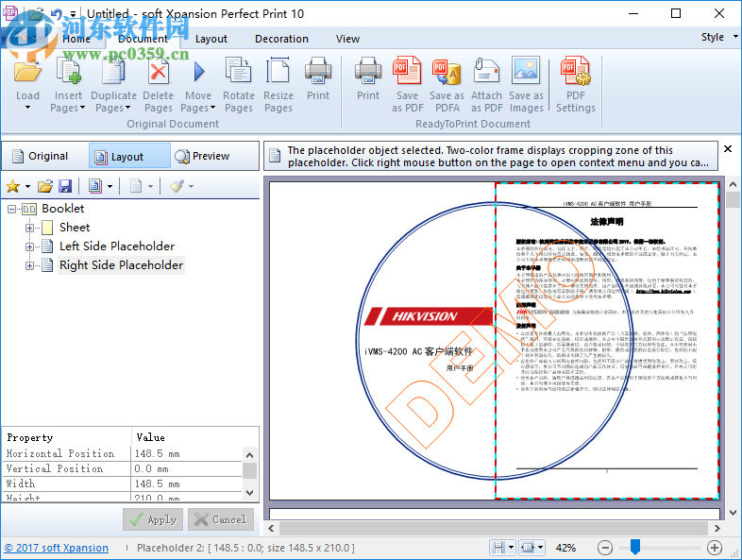Click the Save as Images icon
The width and height of the screenshot is (742, 560).
click(526, 71)
